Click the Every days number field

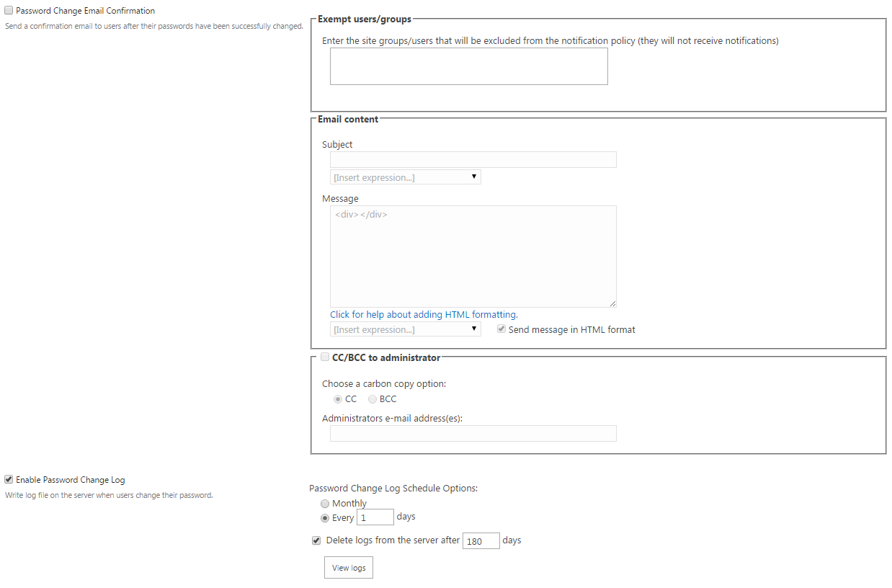click(x=375, y=517)
